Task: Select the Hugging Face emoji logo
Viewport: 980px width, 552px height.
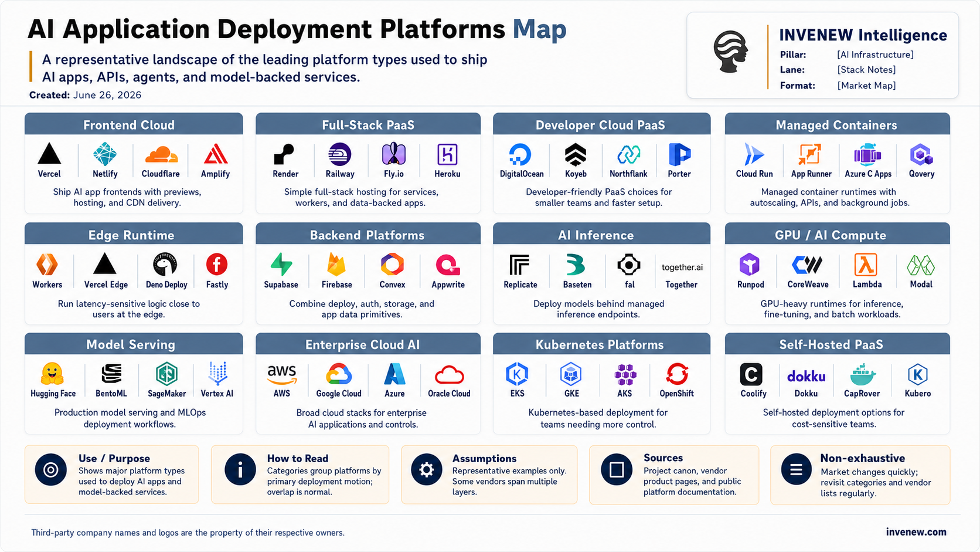Action: point(52,373)
